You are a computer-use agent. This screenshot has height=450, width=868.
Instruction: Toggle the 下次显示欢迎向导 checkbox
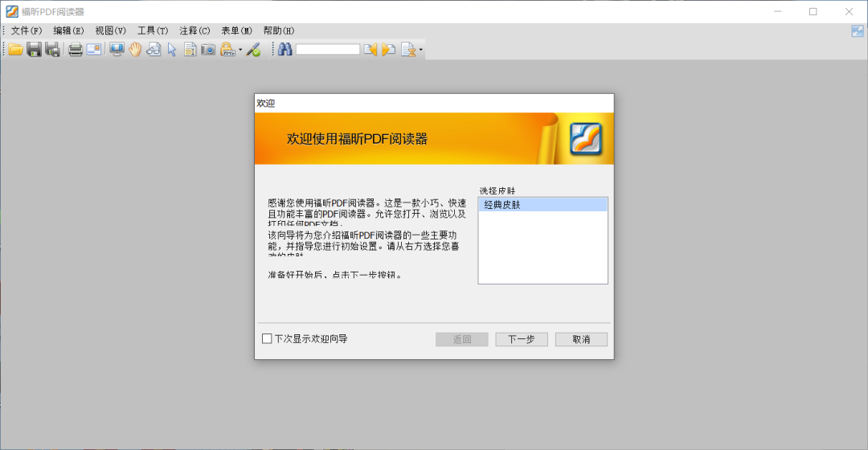(x=267, y=339)
